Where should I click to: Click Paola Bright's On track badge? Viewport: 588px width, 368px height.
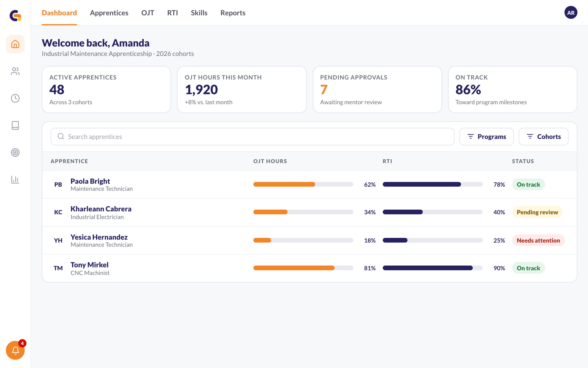(528, 184)
